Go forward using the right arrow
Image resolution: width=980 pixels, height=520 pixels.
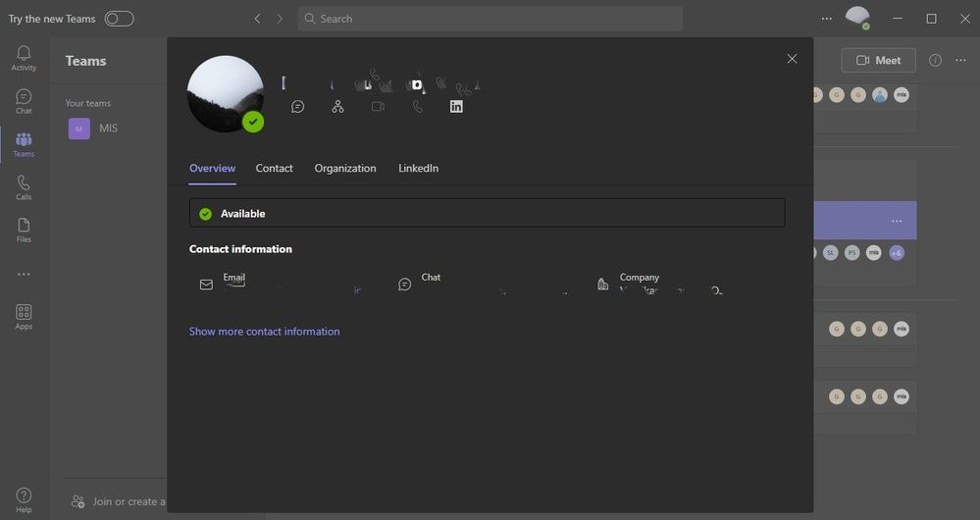[x=280, y=19]
